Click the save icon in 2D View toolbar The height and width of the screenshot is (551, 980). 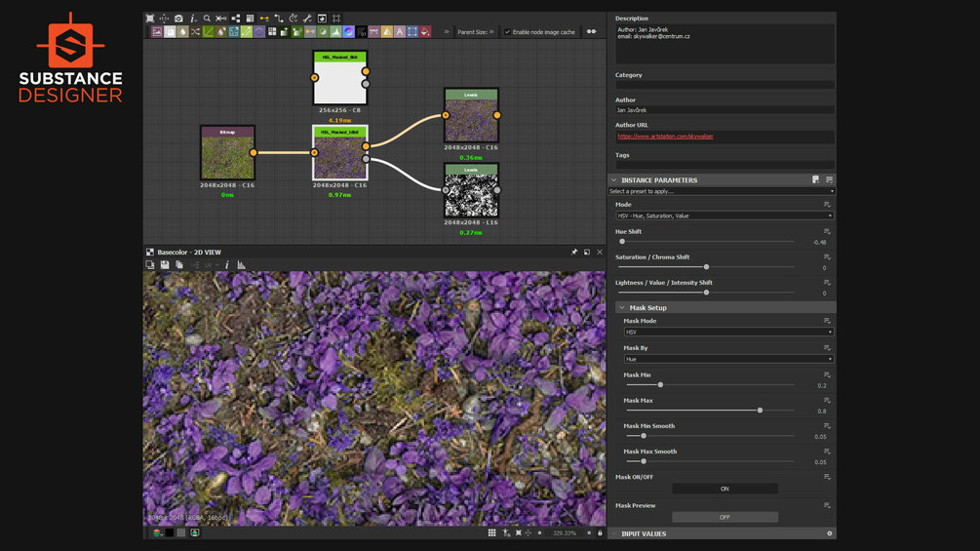tap(165, 264)
